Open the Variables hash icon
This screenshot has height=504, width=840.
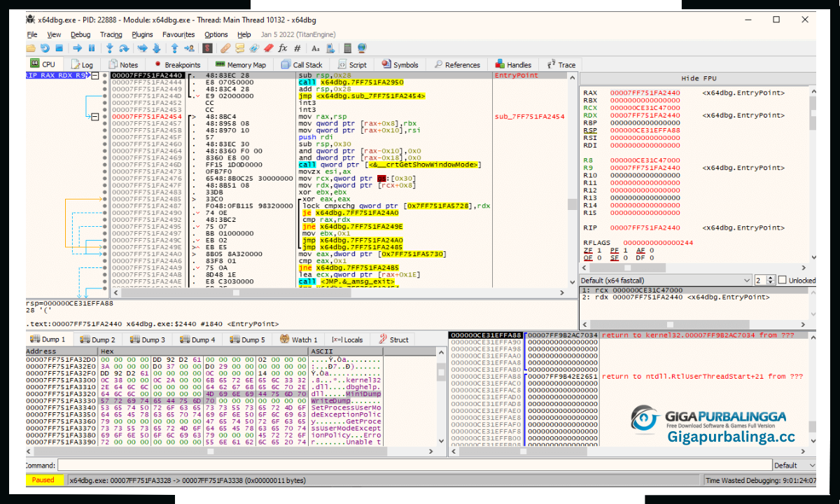coord(297,48)
